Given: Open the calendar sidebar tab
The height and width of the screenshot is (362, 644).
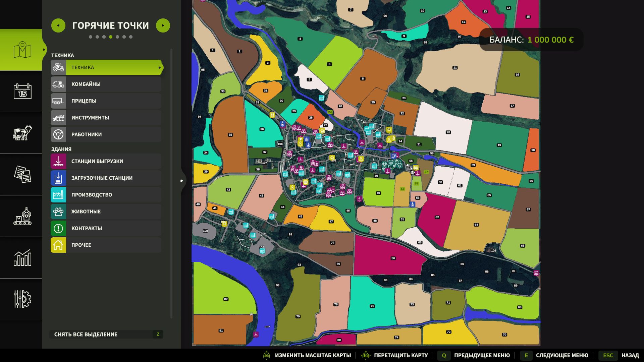Looking at the screenshot, I should click(x=22, y=91).
